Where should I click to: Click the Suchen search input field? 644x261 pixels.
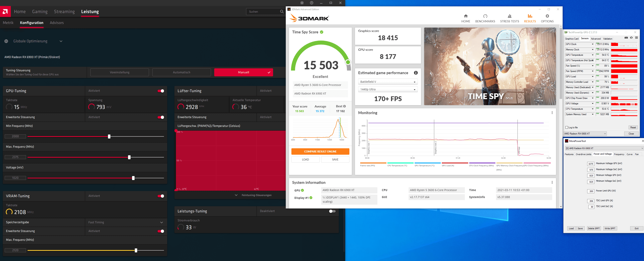266,11
